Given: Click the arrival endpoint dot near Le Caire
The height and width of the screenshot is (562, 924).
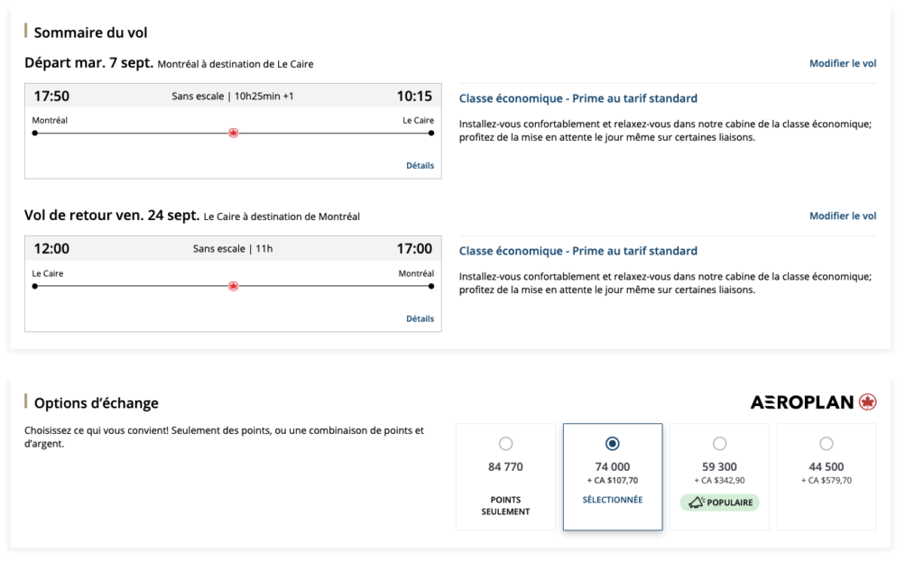Looking at the screenshot, I should click(x=430, y=132).
